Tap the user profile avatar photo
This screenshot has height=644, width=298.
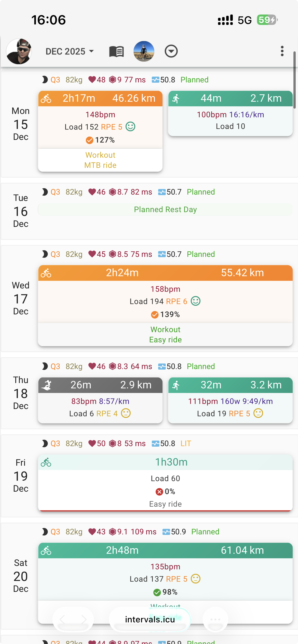19,51
